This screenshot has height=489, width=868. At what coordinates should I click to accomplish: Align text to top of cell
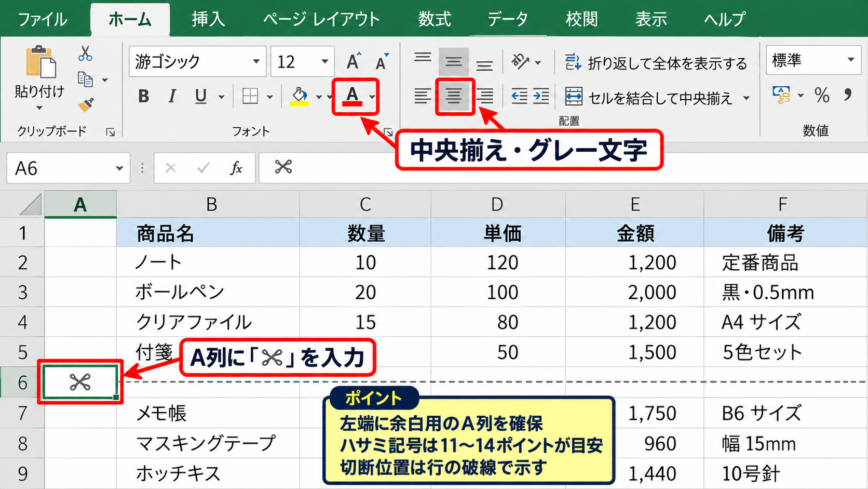click(x=423, y=58)
